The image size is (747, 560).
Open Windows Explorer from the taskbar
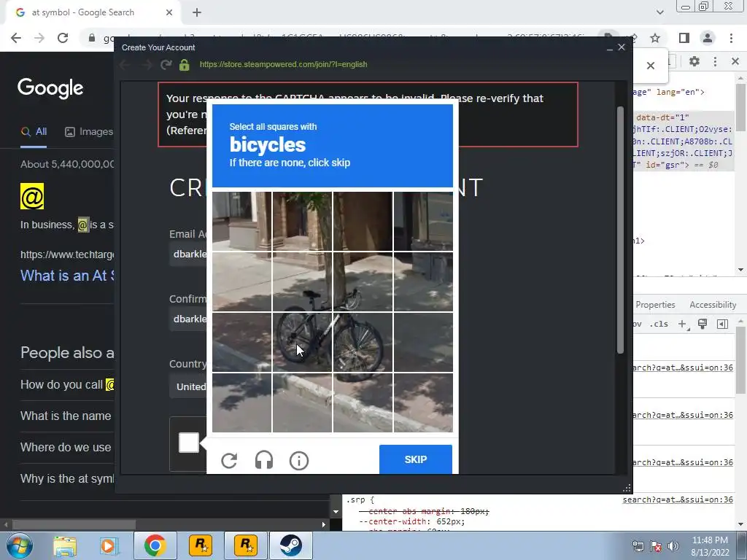click(x=65, y=545)
